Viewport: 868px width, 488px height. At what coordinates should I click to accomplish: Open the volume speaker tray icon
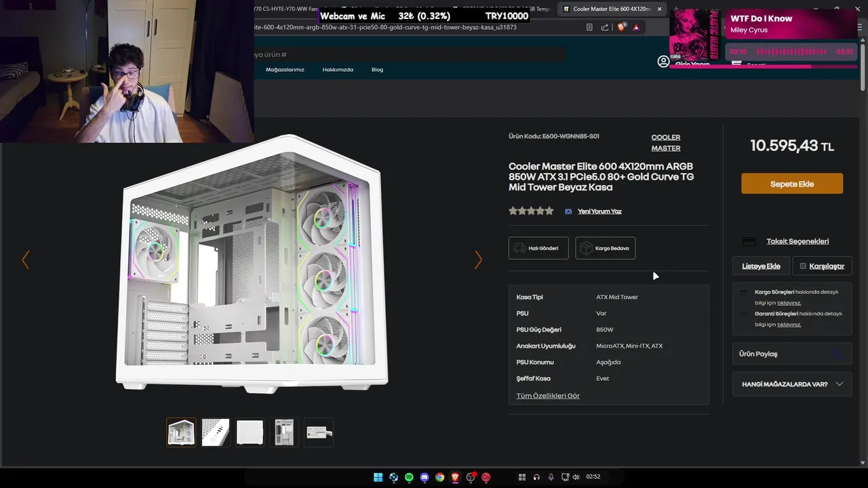point(576,477)
